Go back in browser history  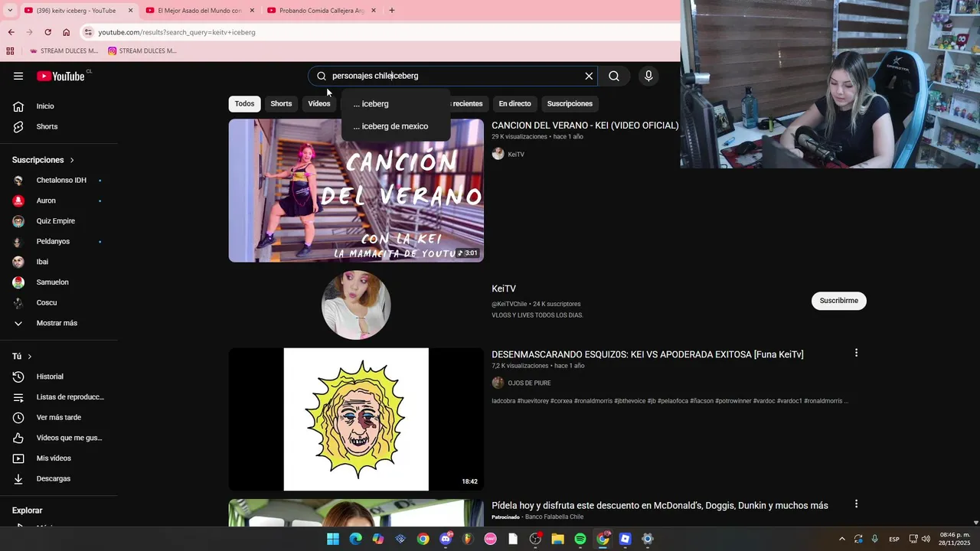click(x=11, y=32)
